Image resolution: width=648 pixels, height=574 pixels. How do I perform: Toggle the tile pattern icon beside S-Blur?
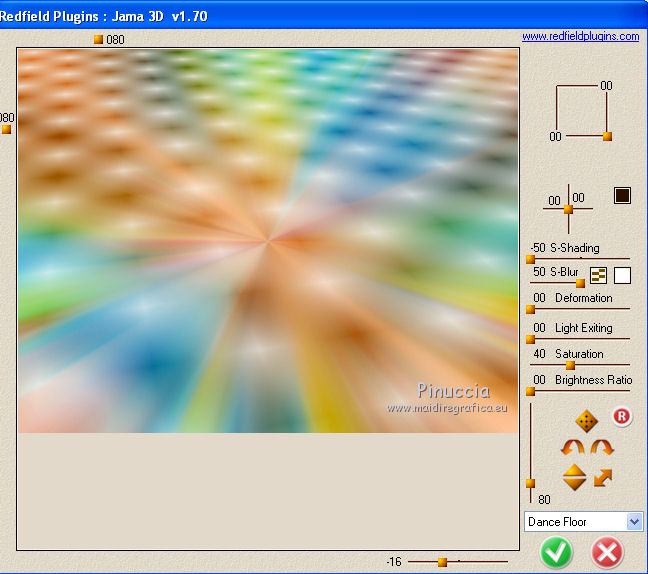coord(598,275)
